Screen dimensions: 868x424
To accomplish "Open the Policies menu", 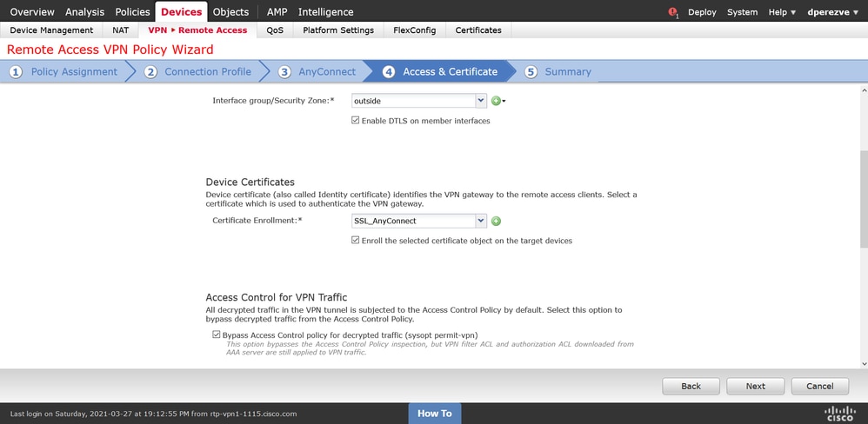I will [x=132, y=11].
